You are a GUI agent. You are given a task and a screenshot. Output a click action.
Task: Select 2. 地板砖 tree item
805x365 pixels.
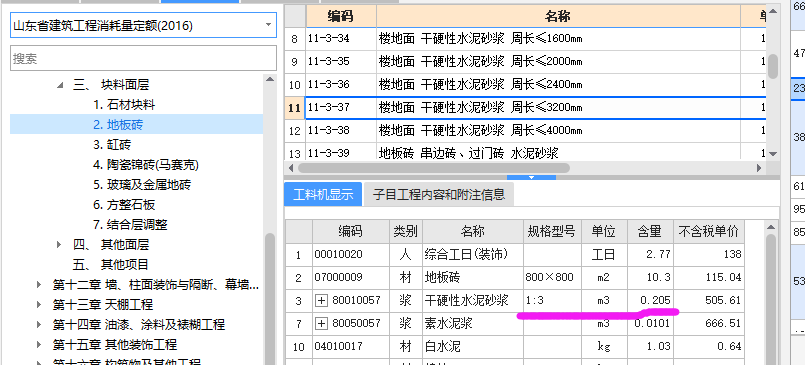[x=118, y=125]
